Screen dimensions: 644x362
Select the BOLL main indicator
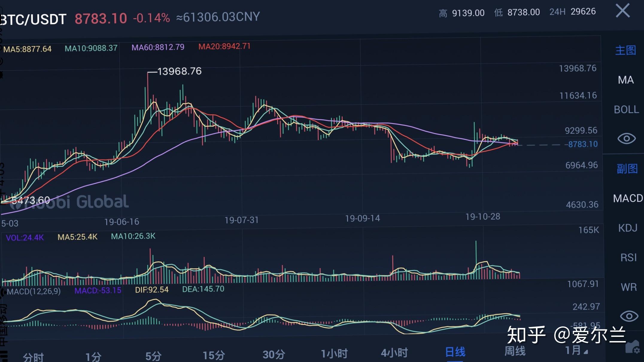(x=626, y=109)
